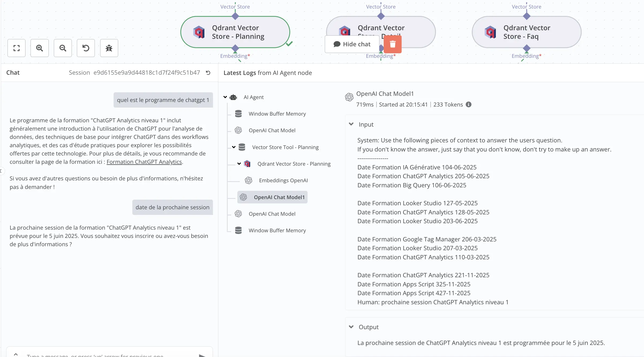Click Embeddings OpenAI's OpenAI logo icon
Viewport: 644px width, 357px height.
point(249,180)
